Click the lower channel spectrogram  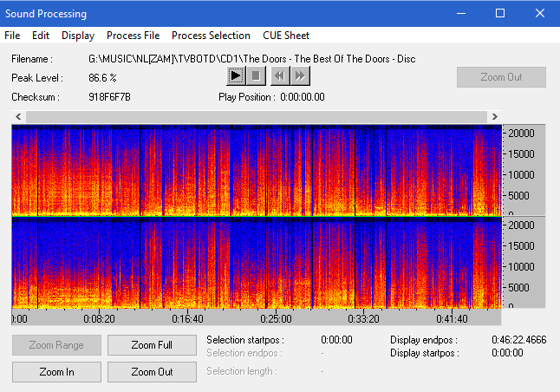256,260
